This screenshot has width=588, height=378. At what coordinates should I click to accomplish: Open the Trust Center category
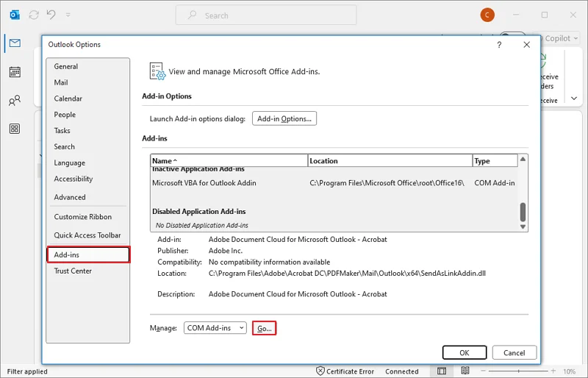(x=88, y=271)
